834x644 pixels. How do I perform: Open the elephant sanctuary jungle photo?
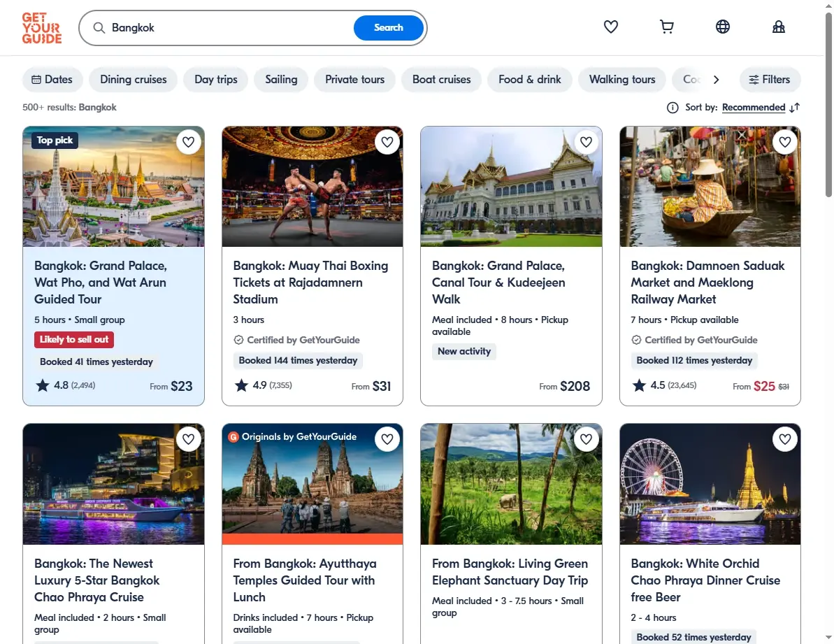click(511, 484)
